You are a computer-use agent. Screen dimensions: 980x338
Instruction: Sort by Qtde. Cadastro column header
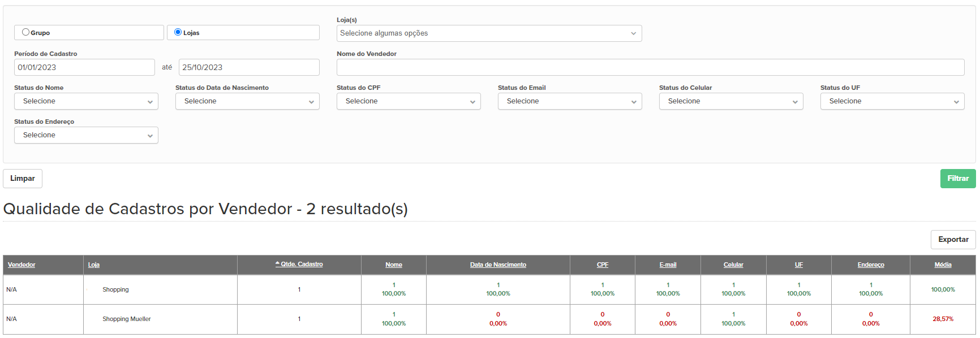click(299, 264)
